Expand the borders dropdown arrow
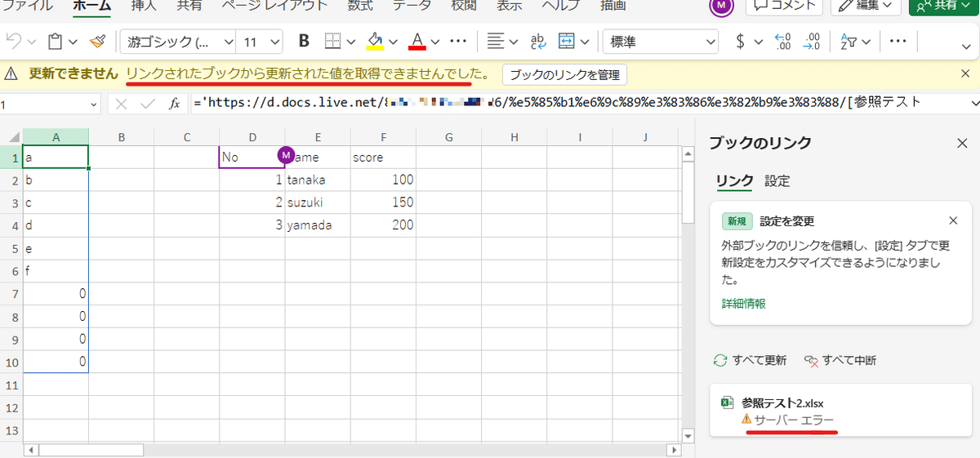This screenshot has width=980, height=458. click(x=351, y=42)
